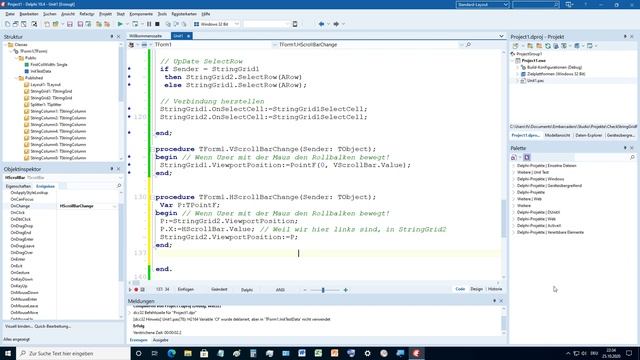The width and height of the screenshot is (640, 360).
Task: Select StringGrid1 in Struktur tree
Action: (51, 91)
